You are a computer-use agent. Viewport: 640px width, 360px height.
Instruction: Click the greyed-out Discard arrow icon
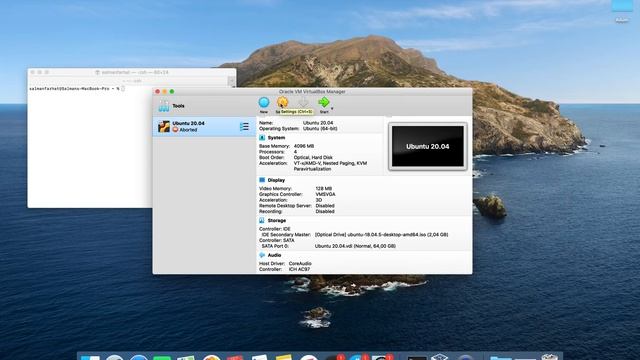pos(303,102)
